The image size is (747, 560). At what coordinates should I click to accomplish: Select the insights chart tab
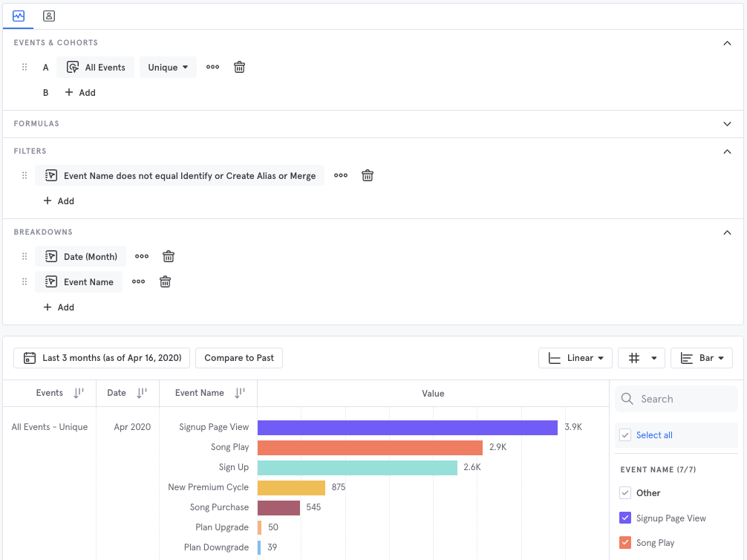pos(19,16)
